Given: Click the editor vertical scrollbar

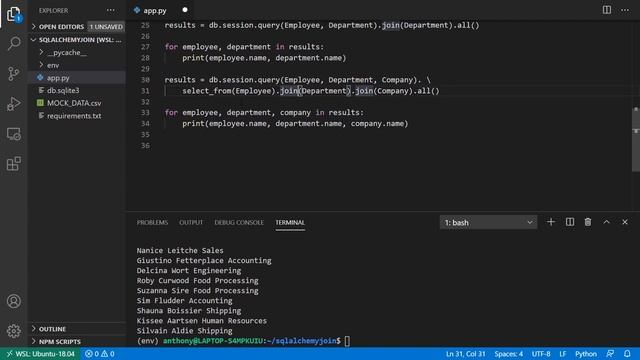Looking at the screenshot, I should point(636,139).
